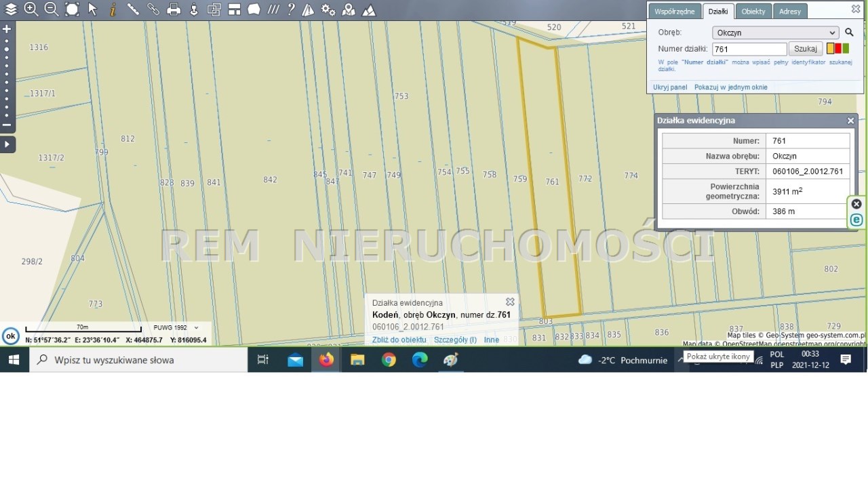
Task: Open the settings gears icon
Action: tap(328, 9)
